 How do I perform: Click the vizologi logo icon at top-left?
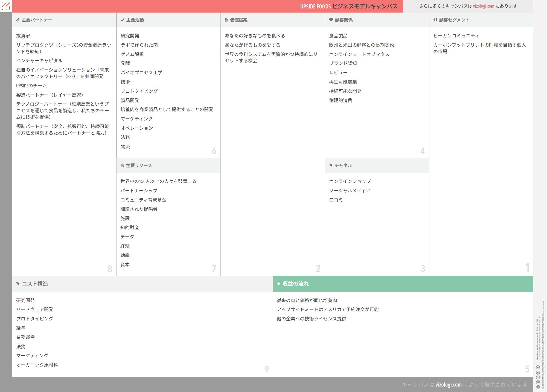(6, 6)
